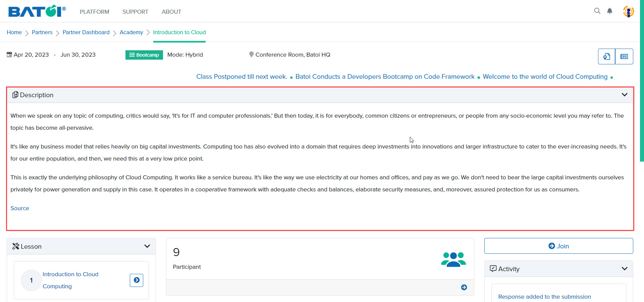Go to Partners breadcrumb

coord(42,32)
